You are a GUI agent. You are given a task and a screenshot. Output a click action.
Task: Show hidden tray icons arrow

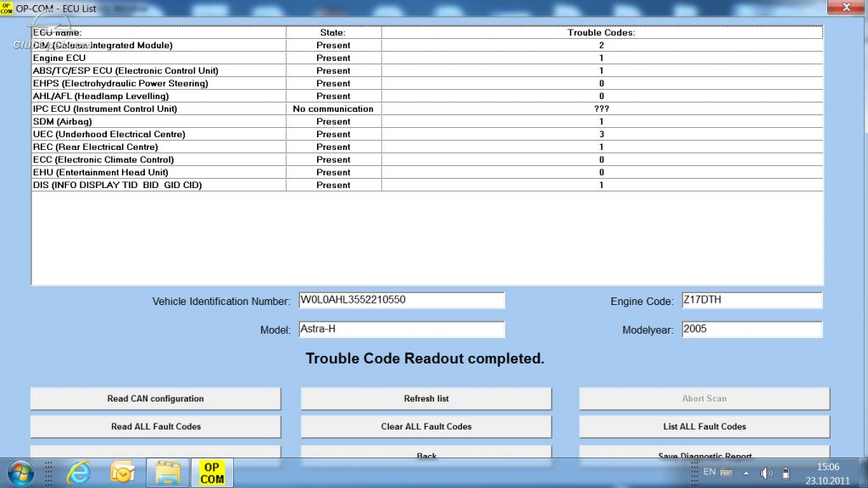(x=746, y=473)
